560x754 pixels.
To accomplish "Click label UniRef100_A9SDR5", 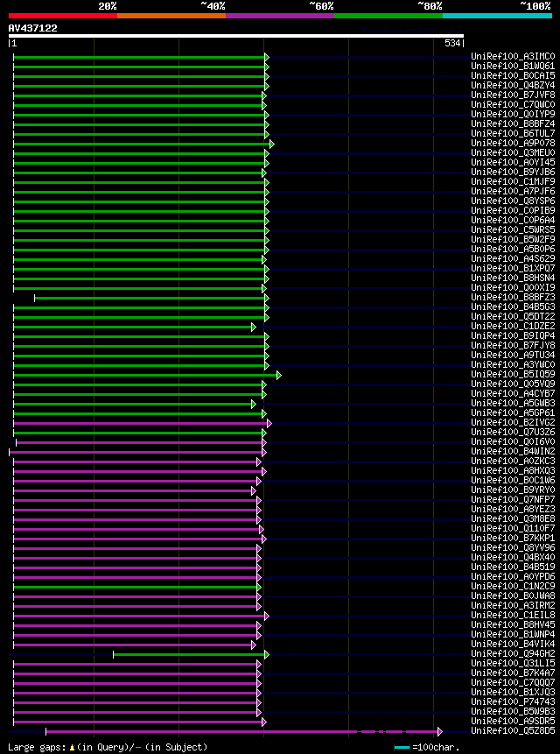I will tap(513, 721).
